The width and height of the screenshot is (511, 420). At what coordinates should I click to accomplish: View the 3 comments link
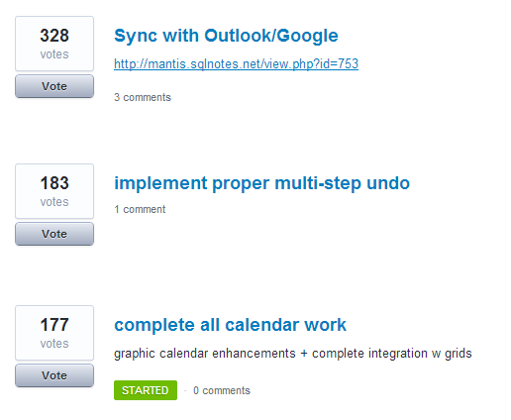[143, 97]
